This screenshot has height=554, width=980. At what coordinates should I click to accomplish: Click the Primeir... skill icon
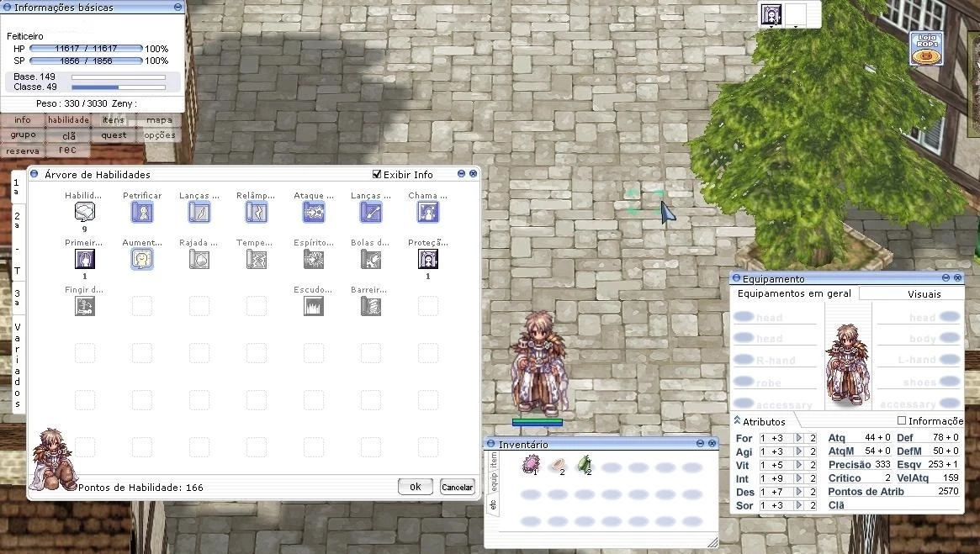(x=84, y=259)
